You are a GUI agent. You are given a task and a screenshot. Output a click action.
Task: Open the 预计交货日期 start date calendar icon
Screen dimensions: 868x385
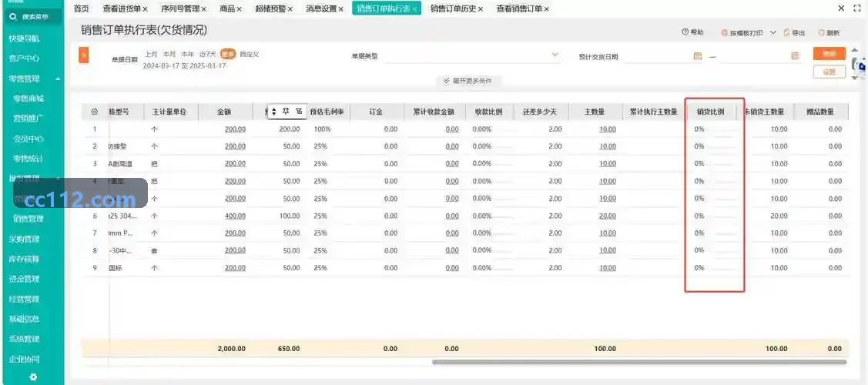pyautogui.click(x=698, y=56)
